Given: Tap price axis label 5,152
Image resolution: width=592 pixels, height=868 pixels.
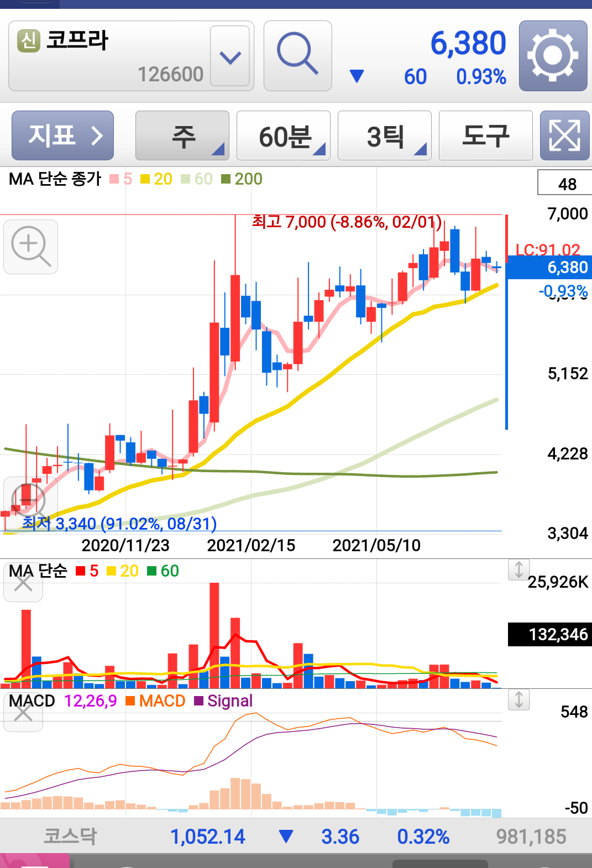Looking at the screenshot, I should (568, 374).
